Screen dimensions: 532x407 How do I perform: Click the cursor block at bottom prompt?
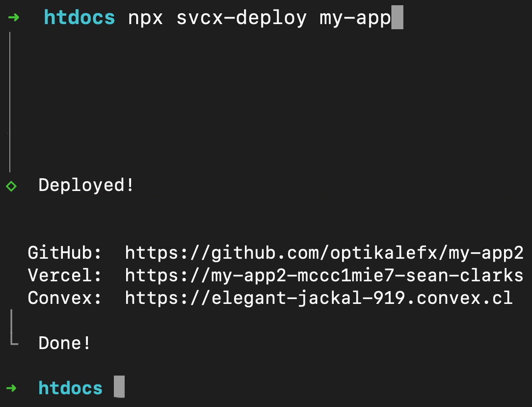pos(119,386)
